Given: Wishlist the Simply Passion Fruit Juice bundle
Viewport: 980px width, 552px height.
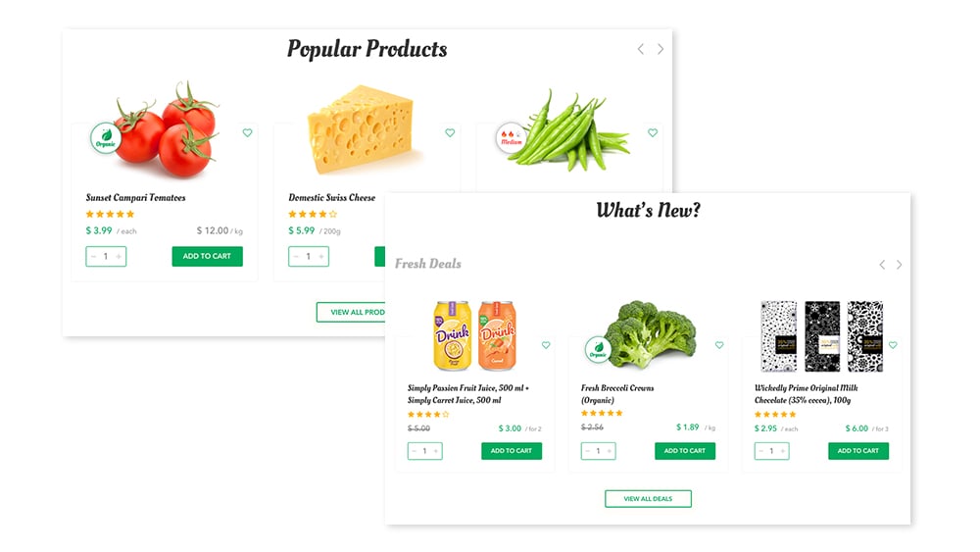Looking at the screenshot, I should pyautogui.click(x=546, y=345).
